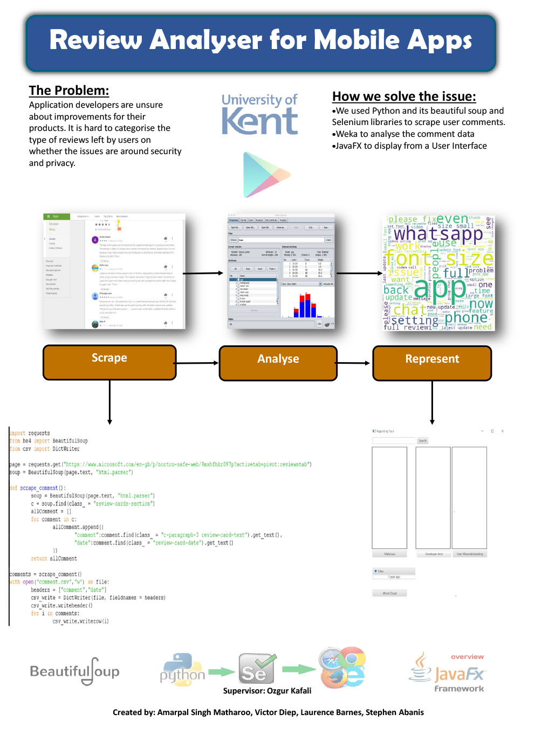Switch to the Classify tab in Weka

click(243, 220)
